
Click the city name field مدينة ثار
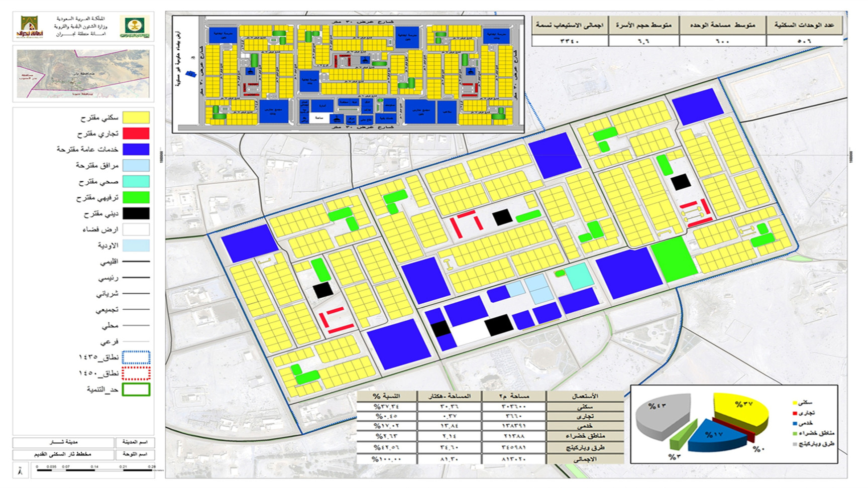(x=64, y=443)
